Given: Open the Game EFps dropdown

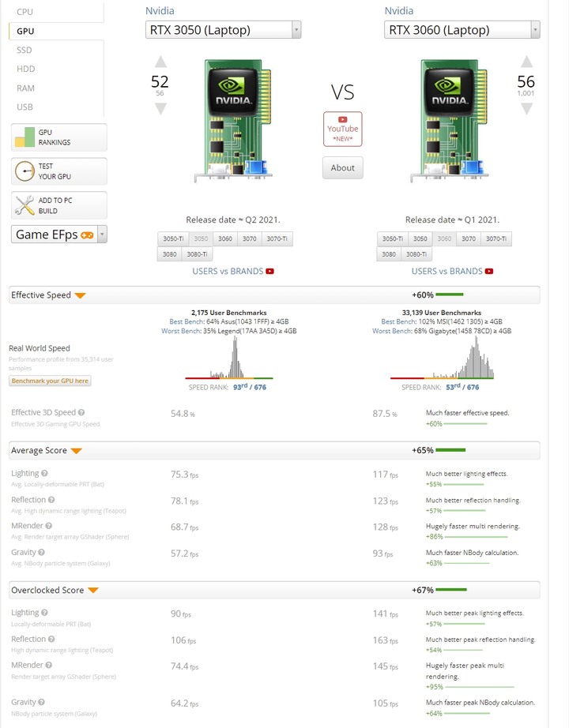Looking at the screenshot, I should coord(59,235).
